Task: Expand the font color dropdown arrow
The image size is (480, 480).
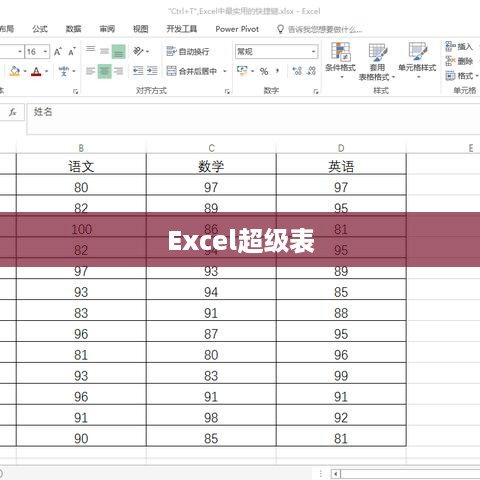Action: click(x=46, y=71)
